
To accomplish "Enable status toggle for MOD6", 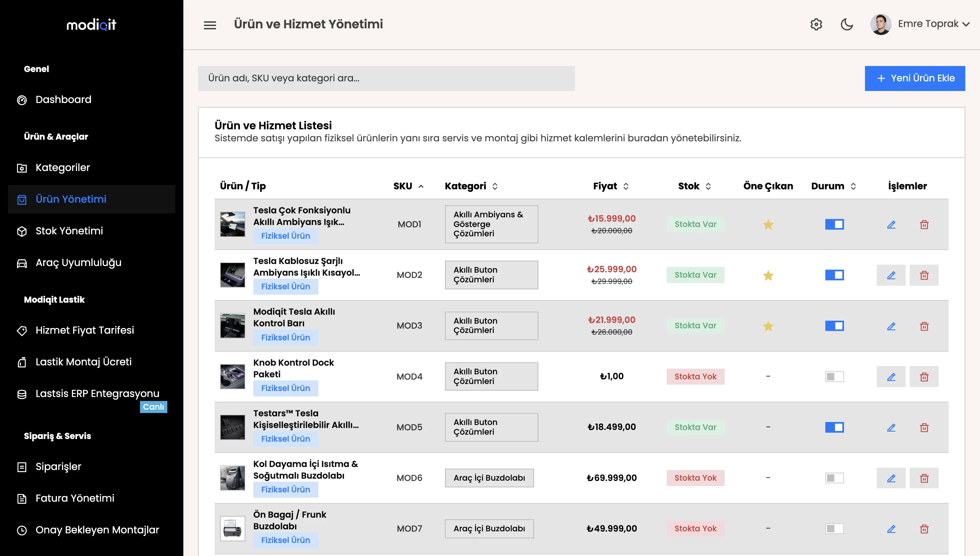I will tap(834, 478).
